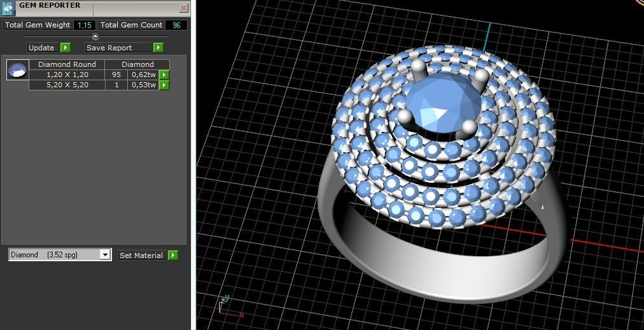Close the Gem Reporter panel

click(x=183, y=8)
